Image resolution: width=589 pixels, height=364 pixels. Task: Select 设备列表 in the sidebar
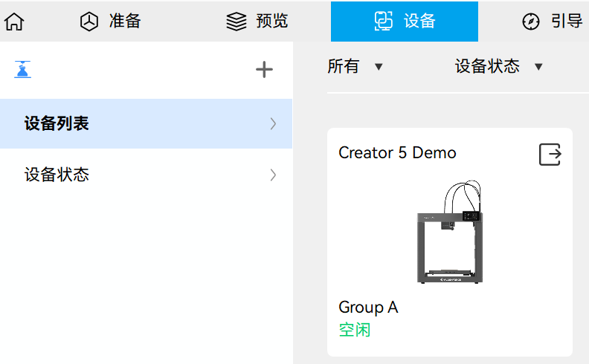pos(146,123)
